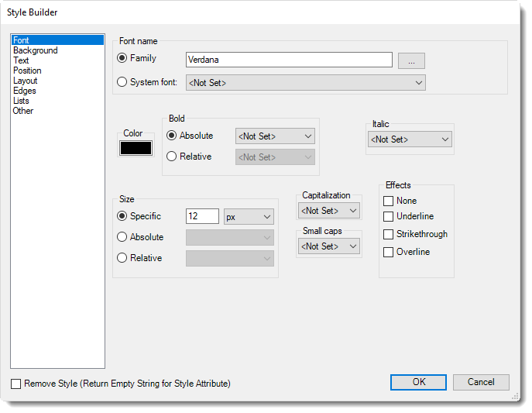Open the Italic dropdown

[410, 139]
